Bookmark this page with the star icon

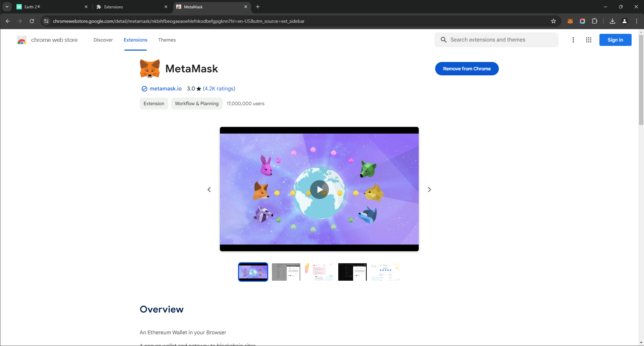(x=553, y=21)
